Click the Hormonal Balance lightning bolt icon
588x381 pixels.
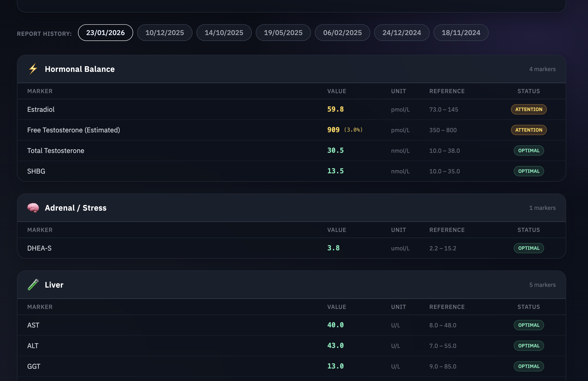coord(33,69)
